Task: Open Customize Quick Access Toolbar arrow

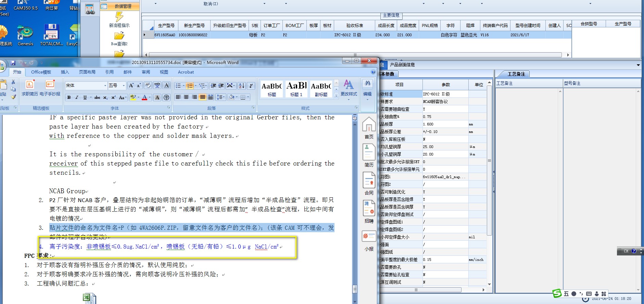Action: coord(41,63)
